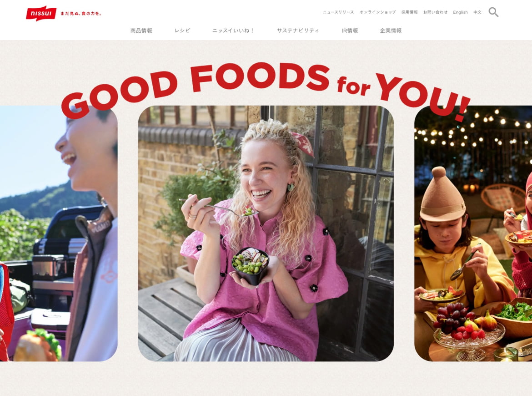Open the ニュースリリース link
This screenshot has width=532, height=396.
click(338, 12)
